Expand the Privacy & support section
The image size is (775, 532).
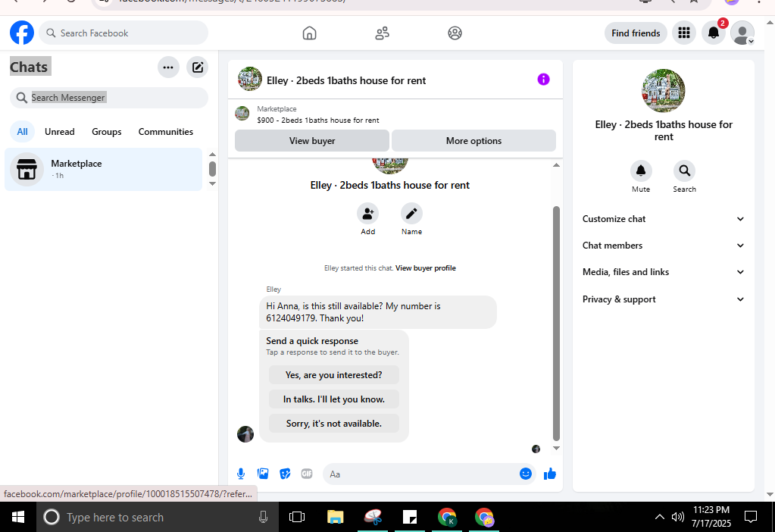tap(664, 299)
